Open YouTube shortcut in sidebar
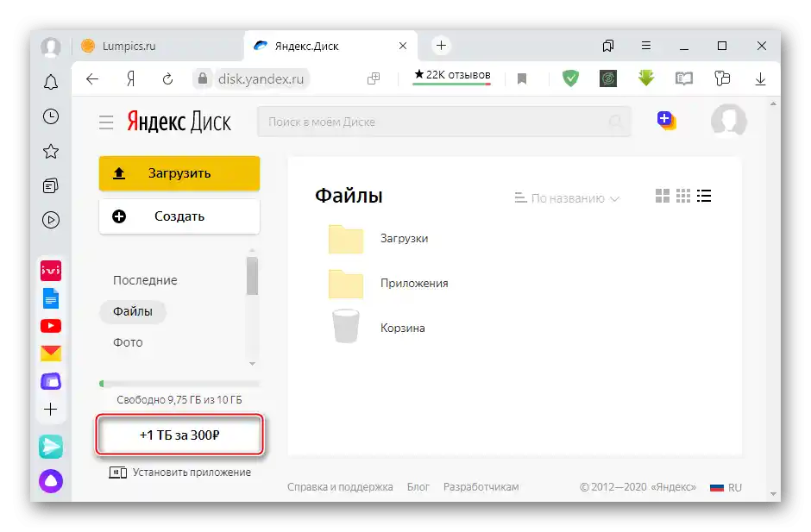This screenshot has height=532, width=811. click(51, 326)
